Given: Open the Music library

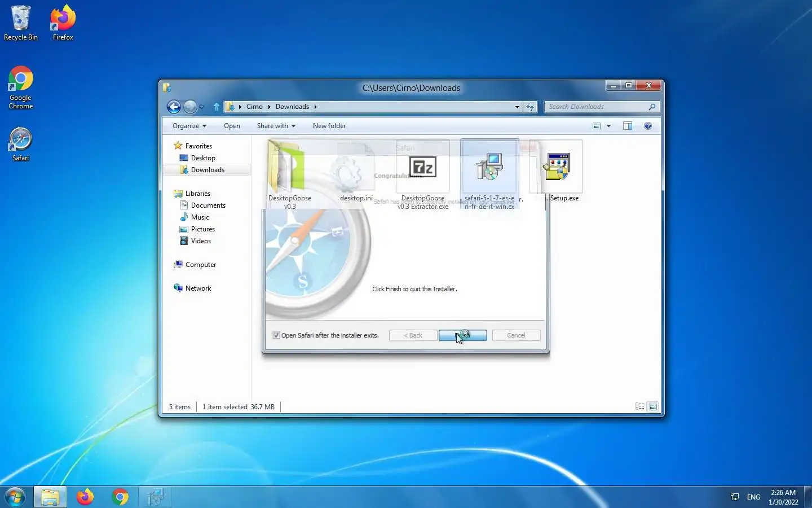Looking at the screenshot, I should [x=195, y=217].
